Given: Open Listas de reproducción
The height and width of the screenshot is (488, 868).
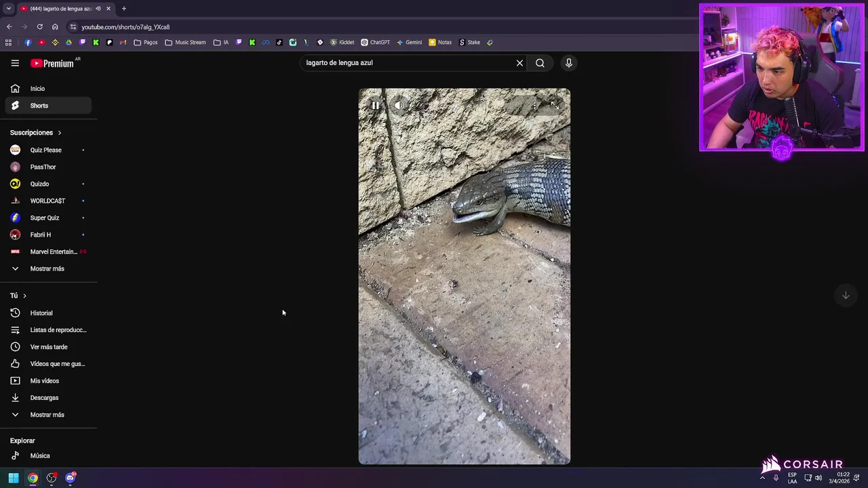Looking at the screenshot, I should point(48,330).
